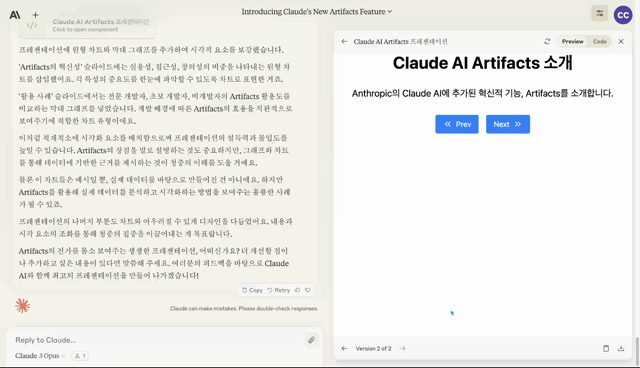Click the 'Claude can make mistakes' disclaimer

point(244,308)
